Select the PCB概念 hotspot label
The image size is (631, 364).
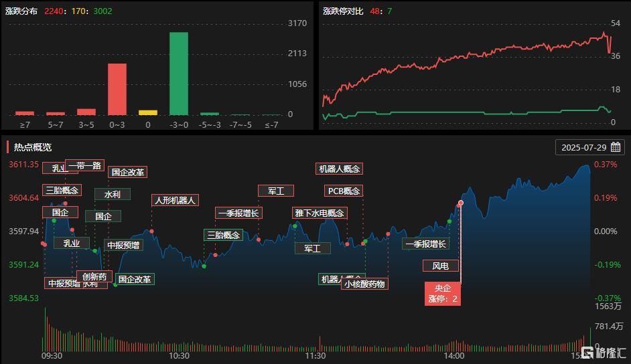point(344,191)
